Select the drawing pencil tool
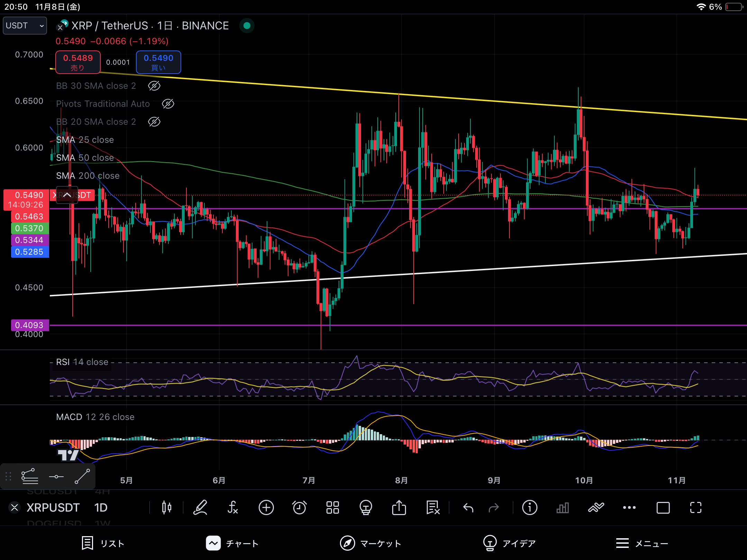Viewport: 747px width, 560px height. click(x=200, y=507)
